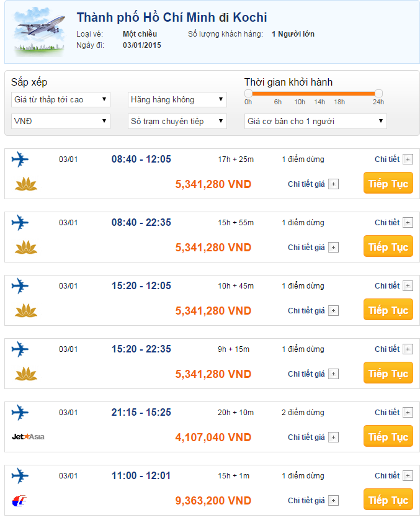The height and width of the screenshot is (520, 420).
Task: Click the left handle of the departure time slider
Action: pos(248,93)
